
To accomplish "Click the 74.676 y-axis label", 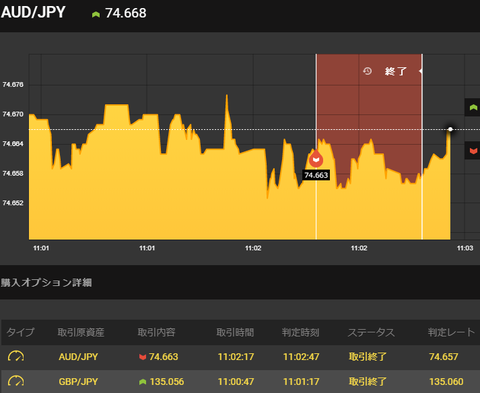I will point(13,85).
